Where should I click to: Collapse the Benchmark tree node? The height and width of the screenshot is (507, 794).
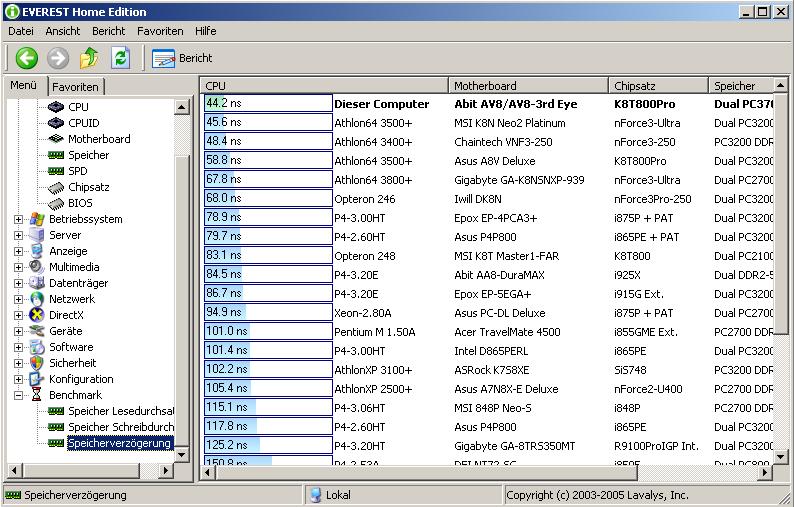[x=19, y=395]
